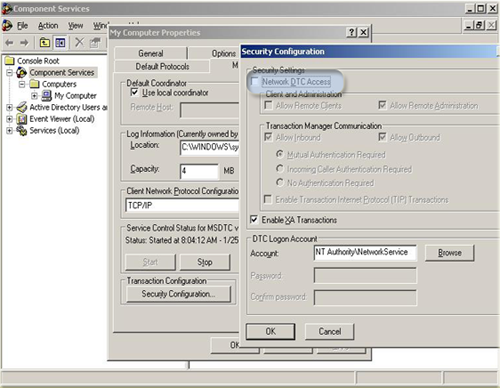Open the File menu

pyautogui.click(x=22, y=26)
